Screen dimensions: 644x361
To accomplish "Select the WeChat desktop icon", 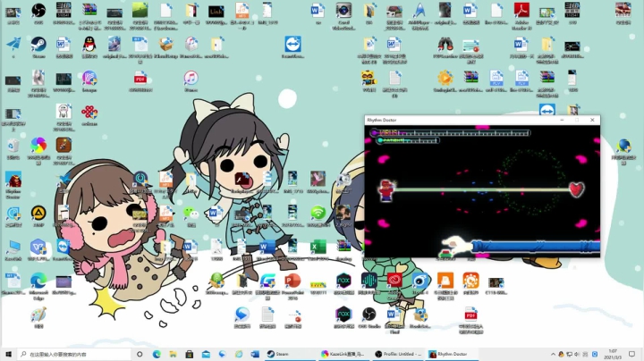I will coord(191,214).
